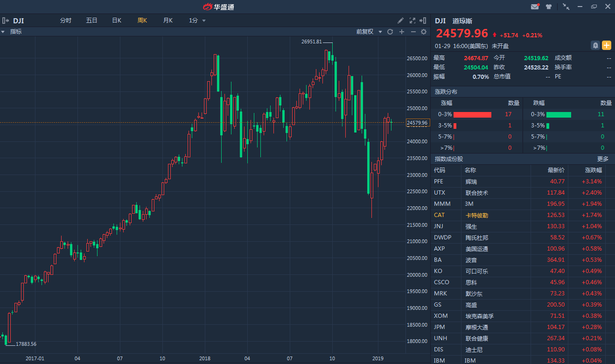
Task: Add DJI to watchlist
Action: [606, 45]
